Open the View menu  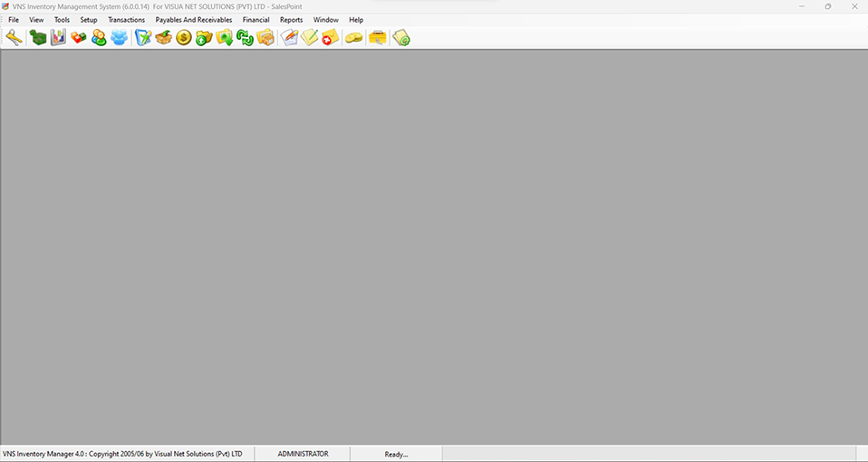click(x=36, y=20)
